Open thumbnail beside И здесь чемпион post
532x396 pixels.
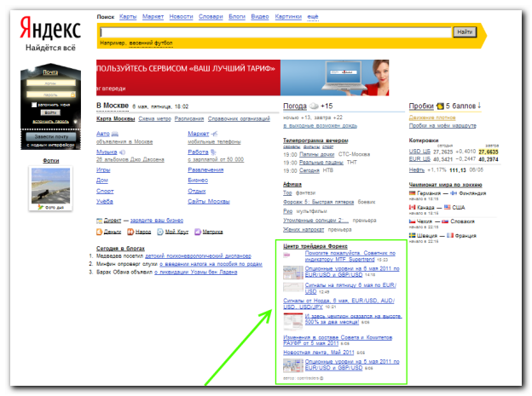293,321
